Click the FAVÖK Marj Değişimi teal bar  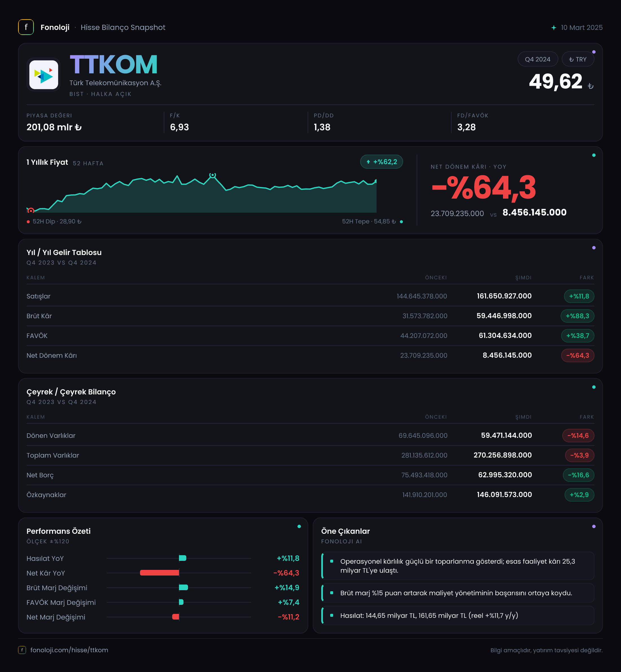pyautogui.click(x=182, y=602)
